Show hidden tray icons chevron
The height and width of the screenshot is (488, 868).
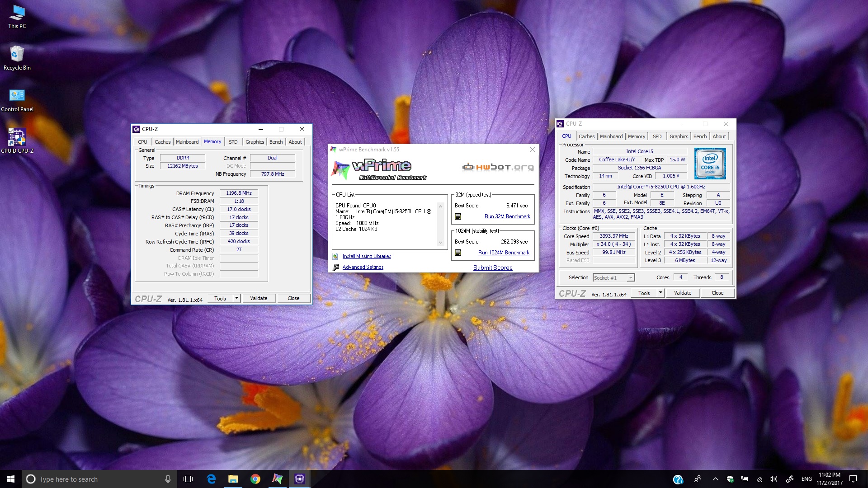(x=715, y=479)
